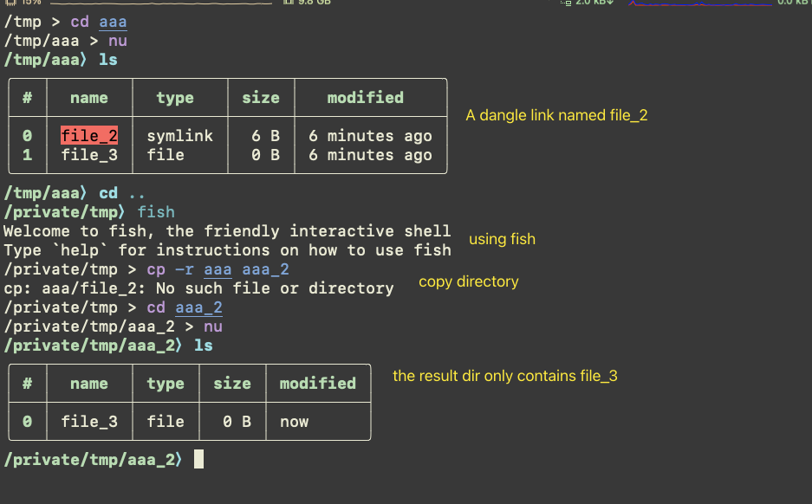
Task: Click the /private/tmp/aaa_2 prompt label
Action: [x=90, y=459]
